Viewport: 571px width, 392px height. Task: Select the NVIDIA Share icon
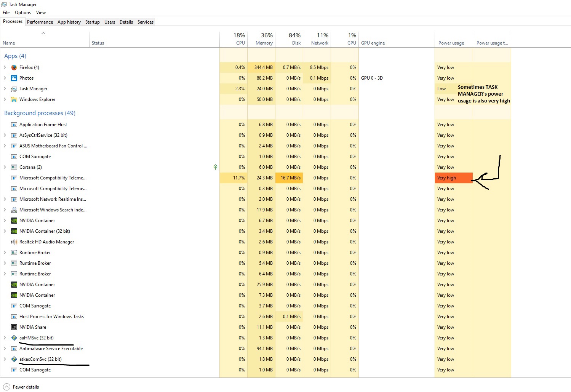click(14, 327)
